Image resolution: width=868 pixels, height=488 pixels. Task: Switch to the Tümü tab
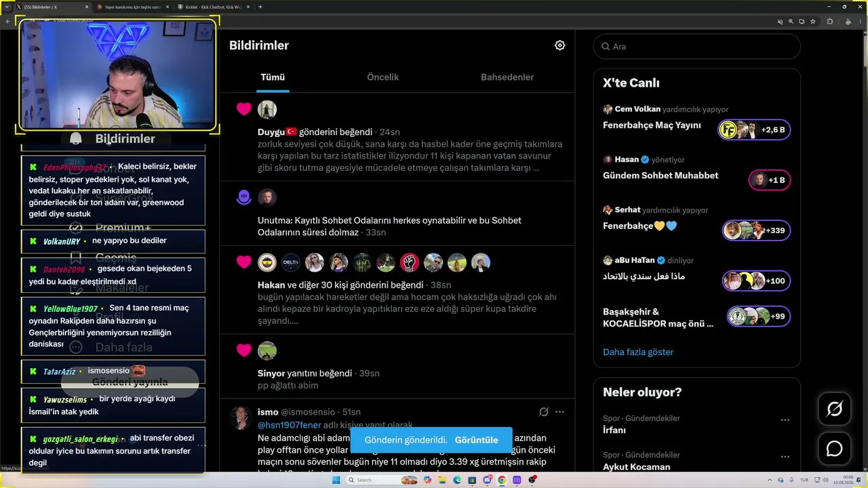(x=273, y=77)
